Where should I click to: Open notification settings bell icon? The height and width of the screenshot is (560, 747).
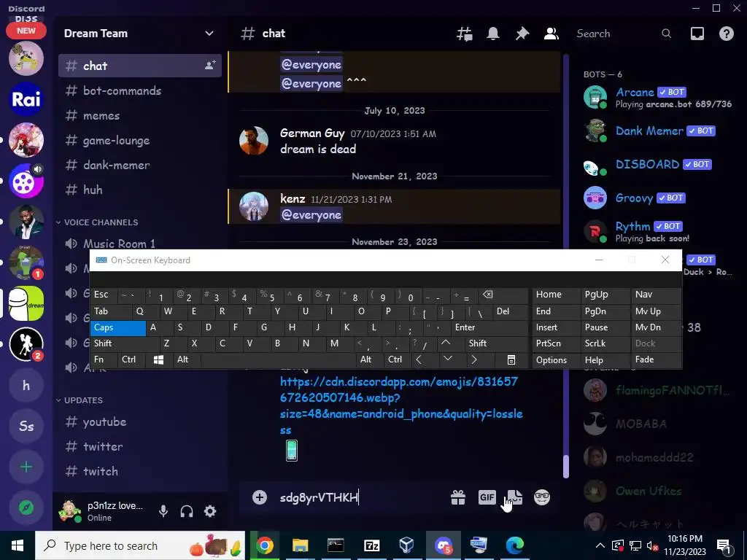493,34
